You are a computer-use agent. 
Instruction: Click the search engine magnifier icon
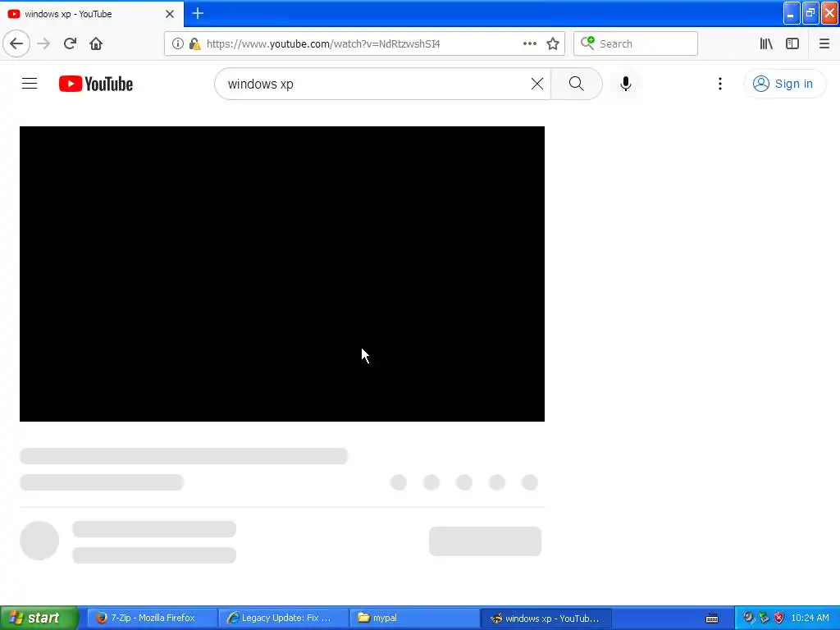[587, 43]
